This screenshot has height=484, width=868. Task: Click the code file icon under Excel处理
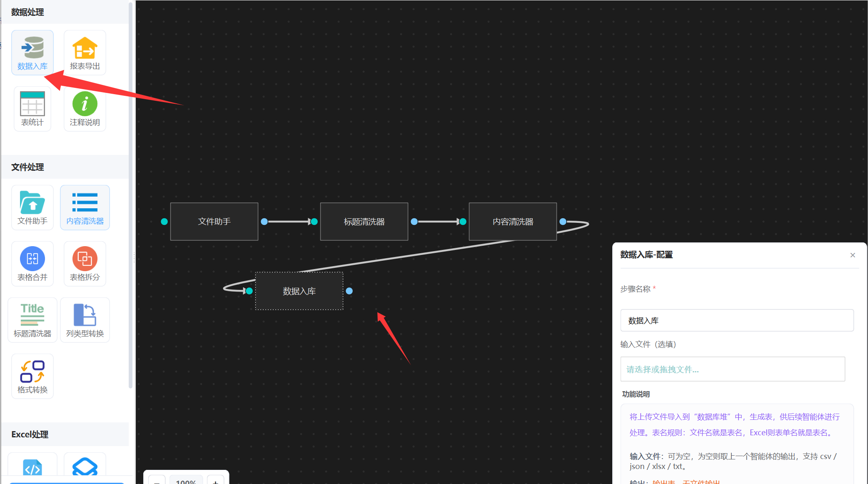click(32, 467)
